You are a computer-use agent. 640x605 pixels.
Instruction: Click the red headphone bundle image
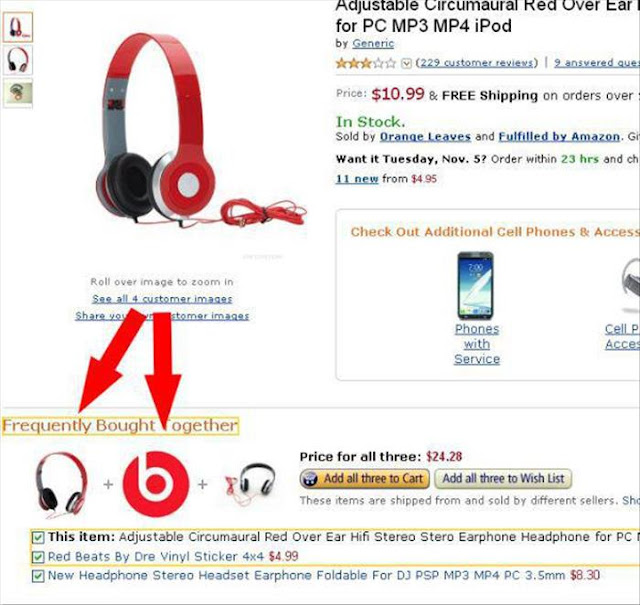(61, 485)
